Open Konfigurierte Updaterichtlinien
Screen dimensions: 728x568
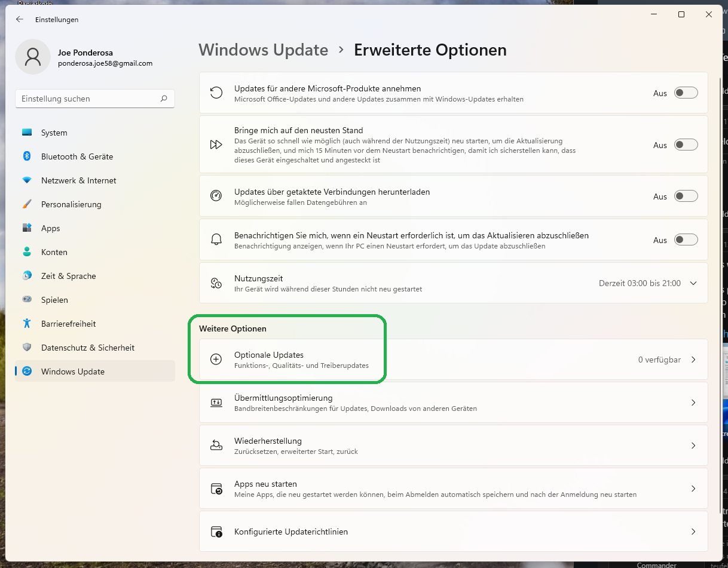click(453, 532)
